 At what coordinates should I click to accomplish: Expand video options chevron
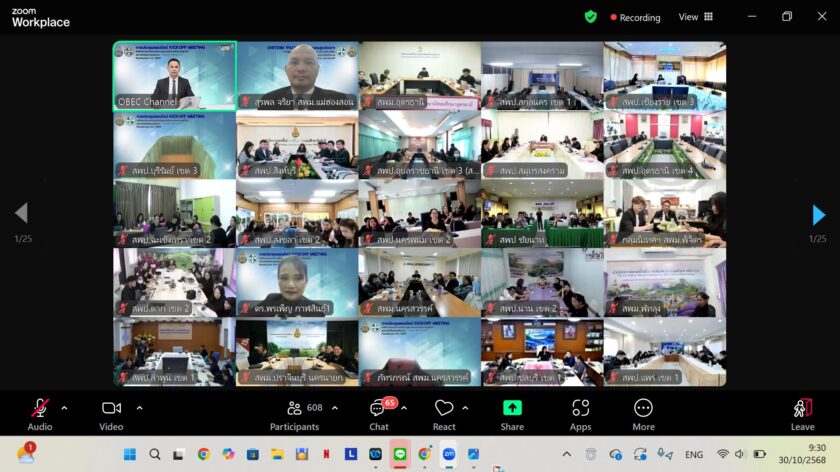(x=137, y=408)
